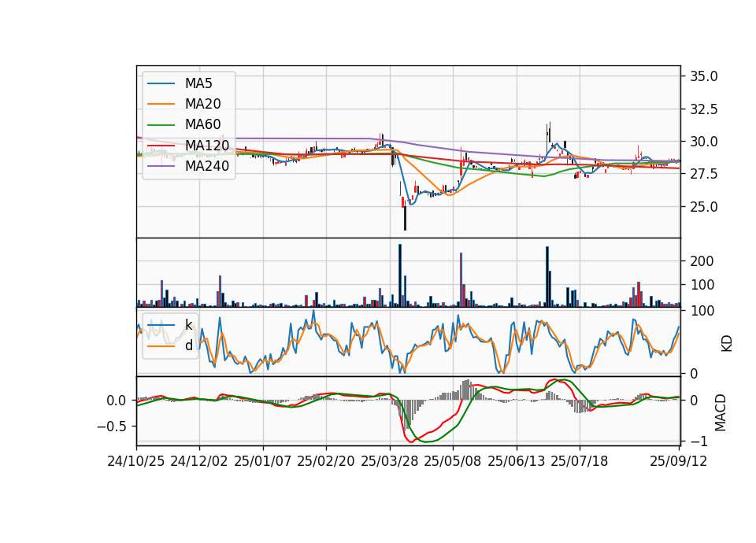Click the MA60 legend label
The width and height of the screenshot is (756, 543).
click(x=202, y=124)
